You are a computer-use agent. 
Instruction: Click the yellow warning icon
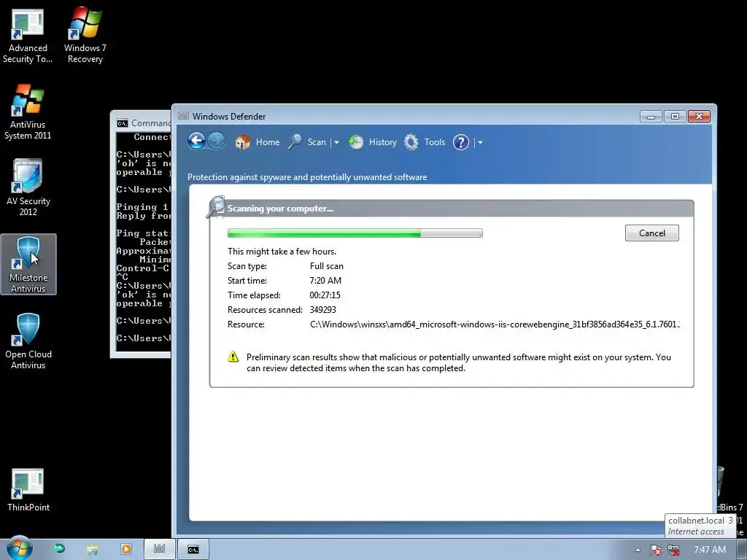click(233, 357)
